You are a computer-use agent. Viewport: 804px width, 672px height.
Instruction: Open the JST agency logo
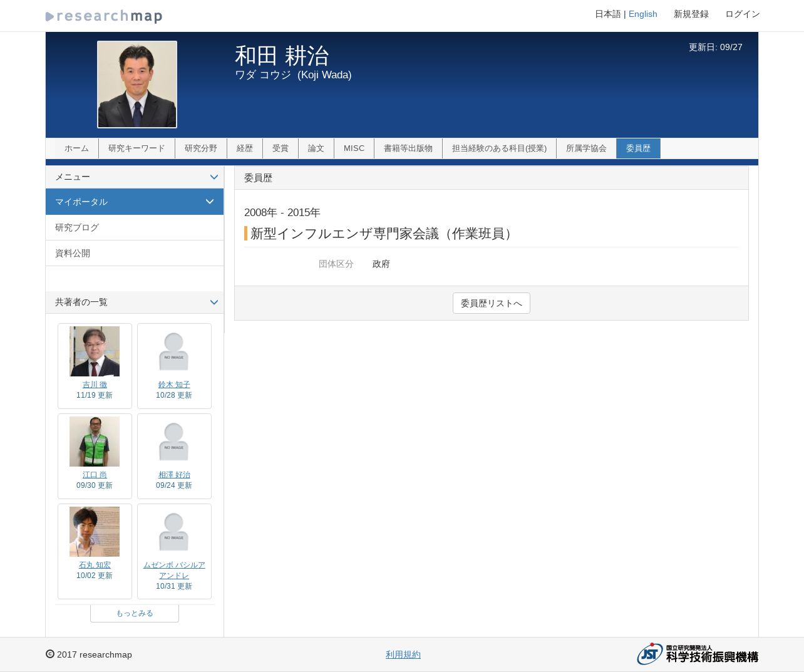(x=697, y=654)
